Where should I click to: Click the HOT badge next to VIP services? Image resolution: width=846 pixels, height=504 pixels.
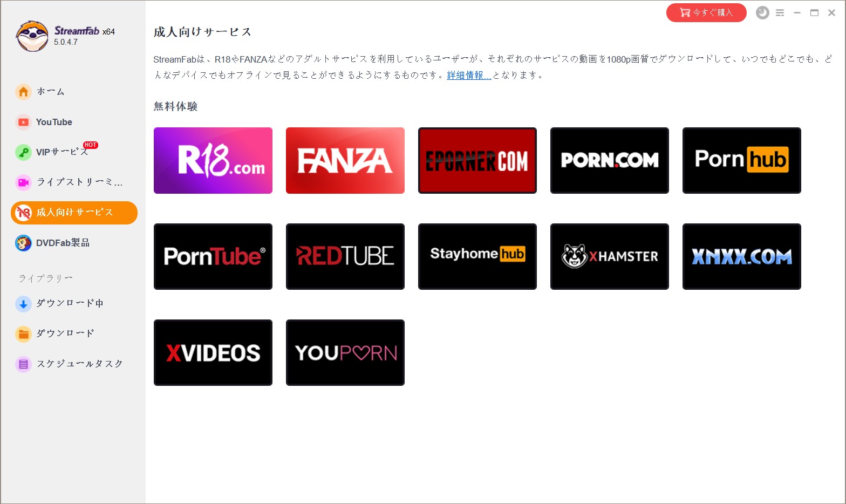(91, 145)
